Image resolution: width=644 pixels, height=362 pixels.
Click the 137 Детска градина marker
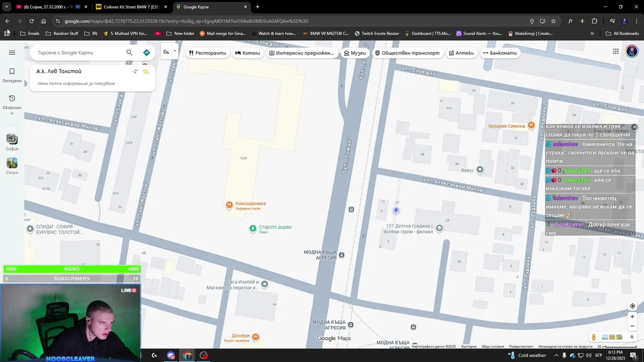tap(439, 228)
